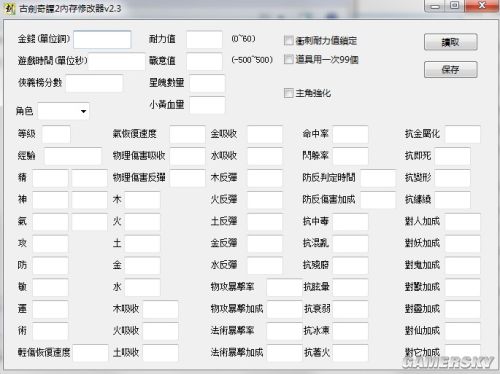Click the 物攻暴擊率 input field
This screenshot has width=500, height=374.
click(284, 288)
